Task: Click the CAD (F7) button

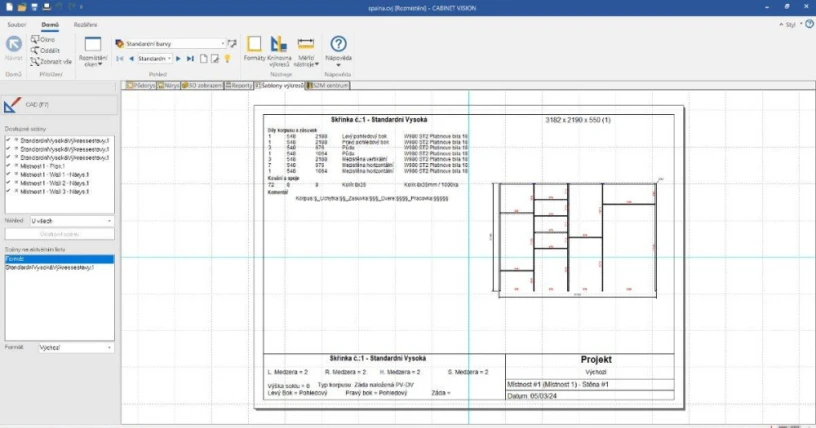Action: point(59,105)
